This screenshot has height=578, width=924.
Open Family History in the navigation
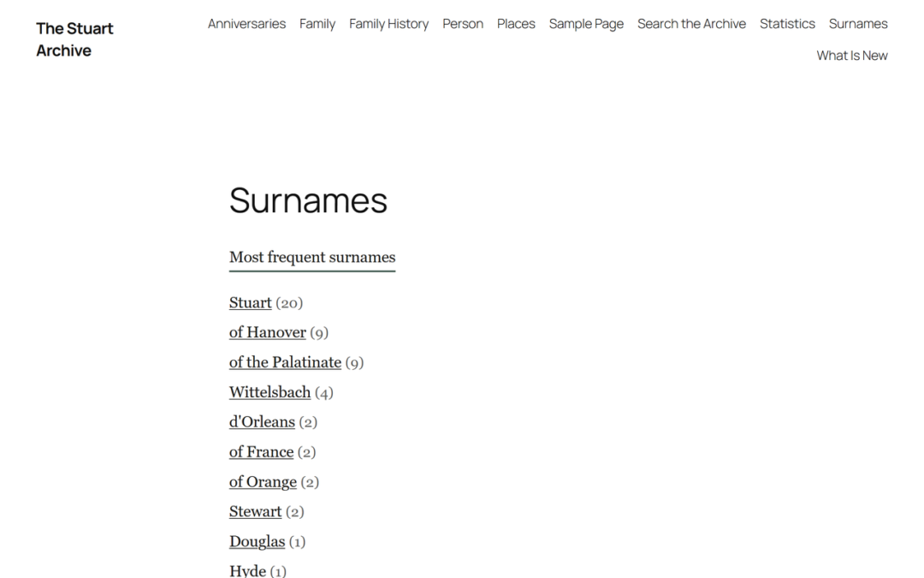(388, 24)
